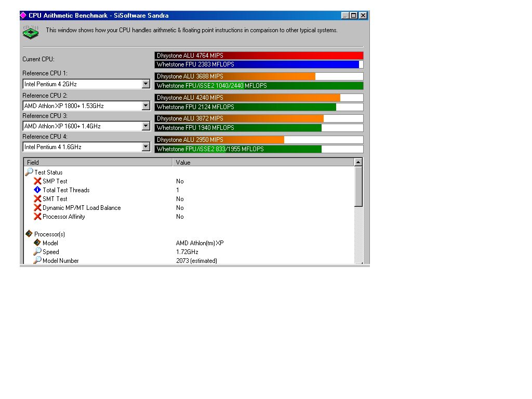Screen dimensions: 532x399
Task: Click the Whetstone FPU/iSSE2 833/1955 MFLOPS bar
Action: 259,149
